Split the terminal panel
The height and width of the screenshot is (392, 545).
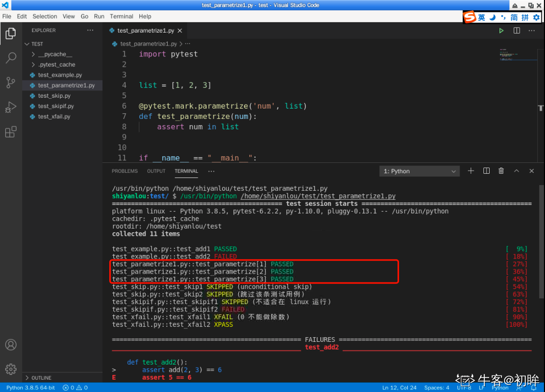point(487,171)
